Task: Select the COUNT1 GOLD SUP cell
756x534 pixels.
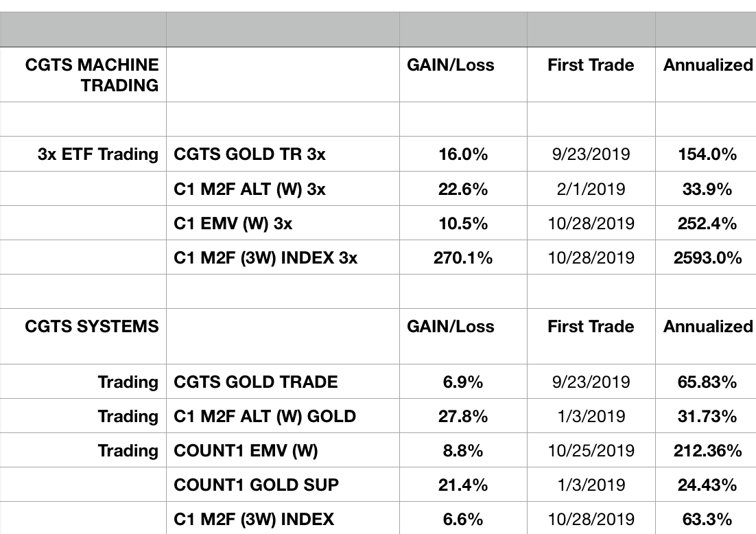Action: coord(257,485)
